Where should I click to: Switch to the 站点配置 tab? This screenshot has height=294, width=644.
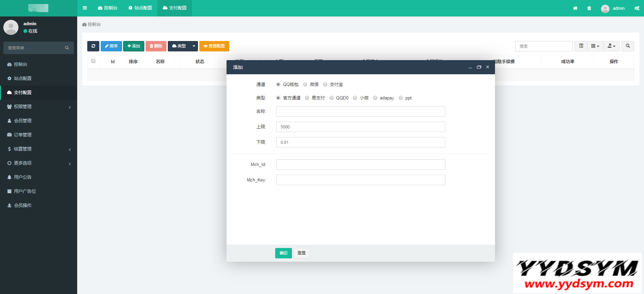pos(140,8)
